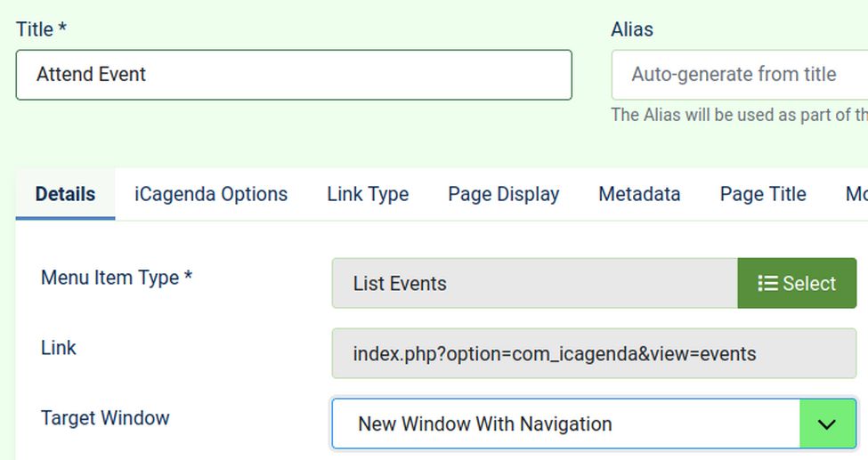Open the Target Window combo box
This screenshot has height=460, width=868.
click(x=566, y=424)
